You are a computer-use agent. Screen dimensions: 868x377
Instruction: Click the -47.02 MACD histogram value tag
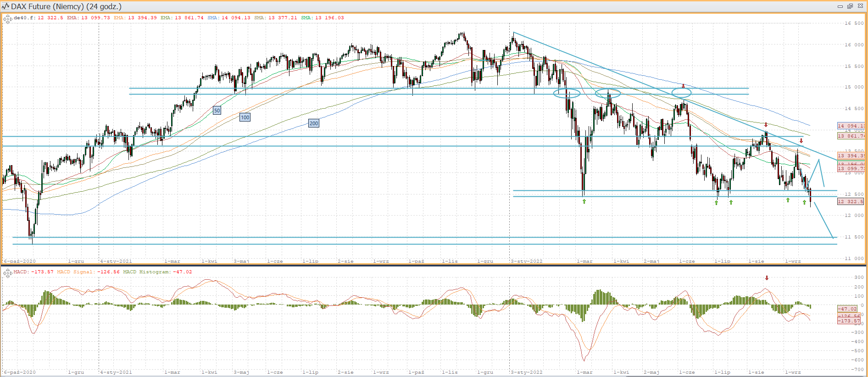click(848, 309)
